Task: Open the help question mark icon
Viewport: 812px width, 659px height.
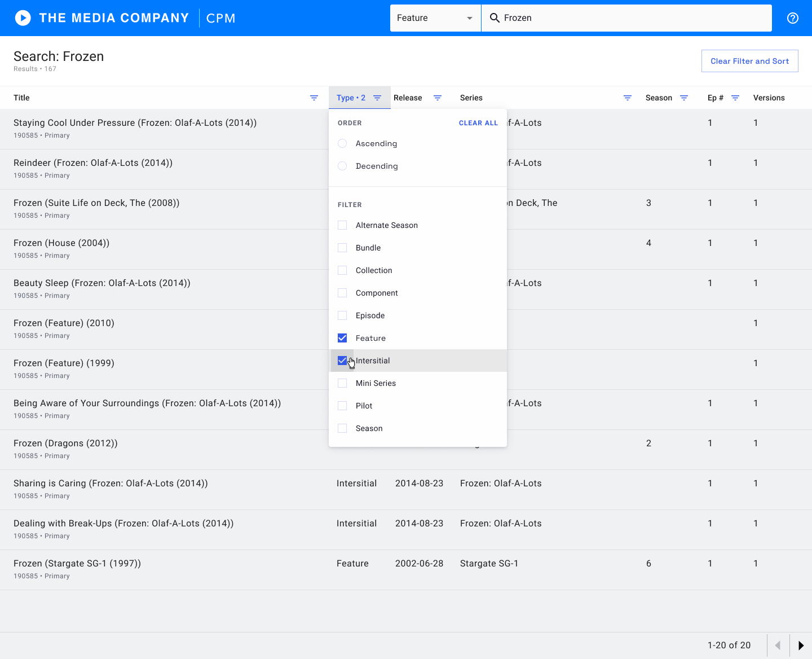Action: coord(793,18)
